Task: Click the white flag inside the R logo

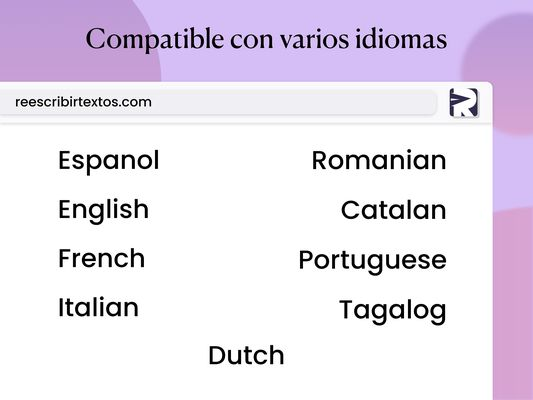Action: 460,100
